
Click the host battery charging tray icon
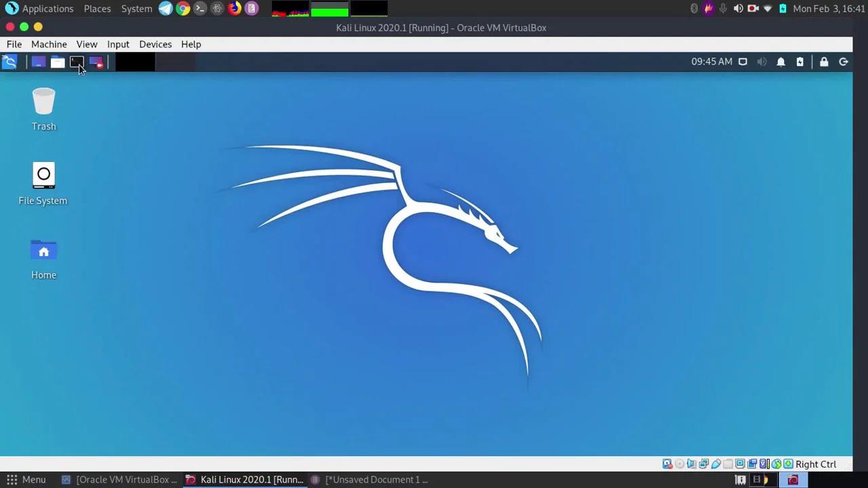[x=783, y=9]
